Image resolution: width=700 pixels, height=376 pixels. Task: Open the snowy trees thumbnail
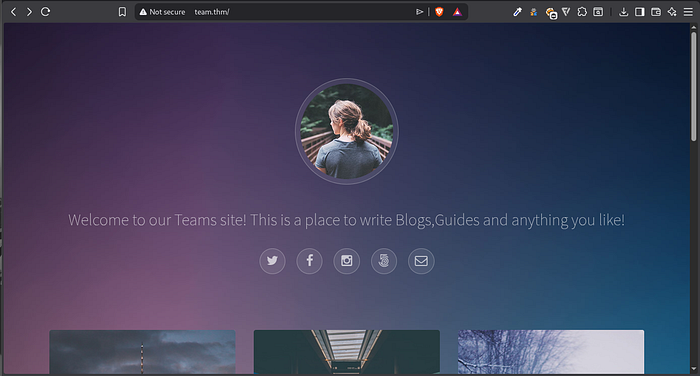click(551, 352)
